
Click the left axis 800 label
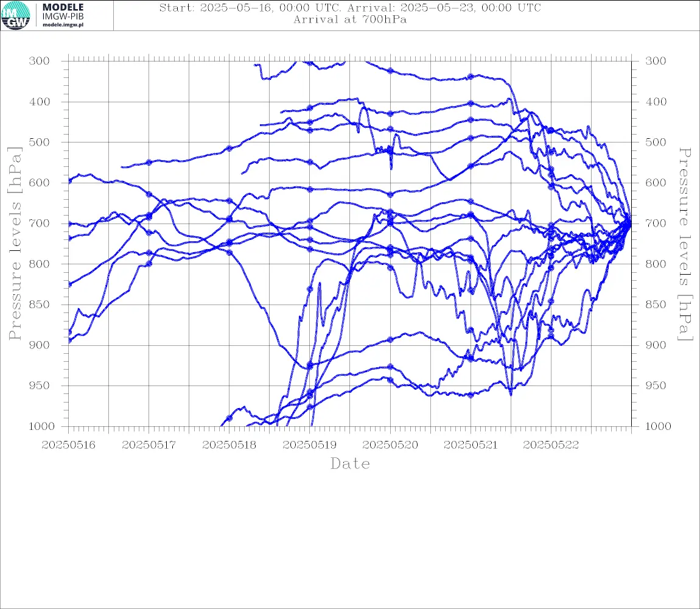tap(40, 264)
